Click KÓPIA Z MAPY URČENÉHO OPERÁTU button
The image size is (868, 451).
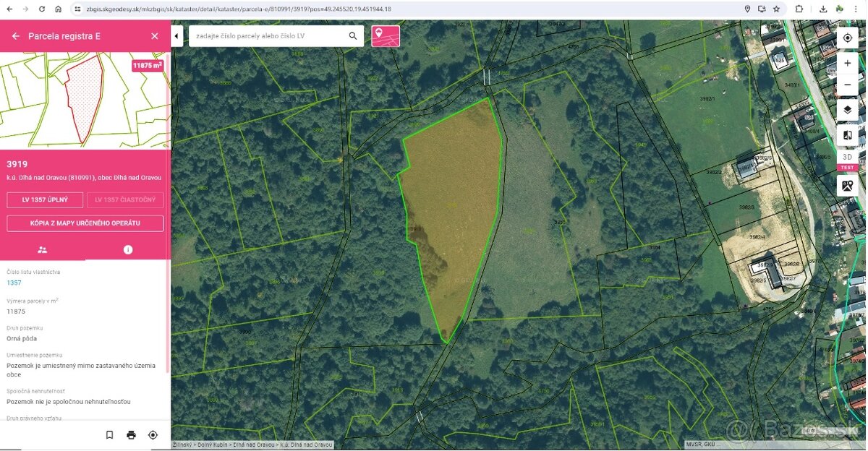coord(85,223)
